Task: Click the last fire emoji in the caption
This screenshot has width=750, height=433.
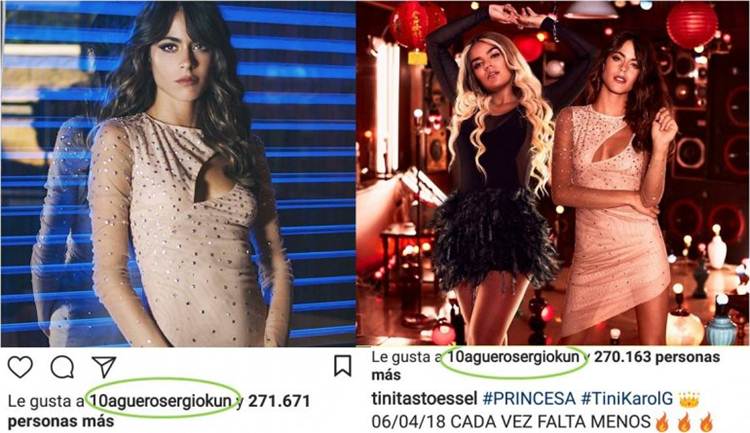Action: tap(706, 422)
